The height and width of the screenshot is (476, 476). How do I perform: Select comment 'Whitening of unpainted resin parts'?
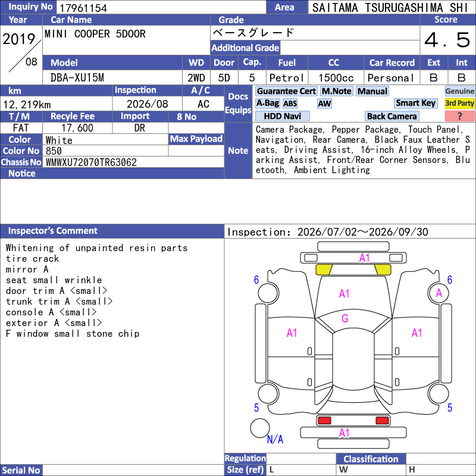point(96,248)
